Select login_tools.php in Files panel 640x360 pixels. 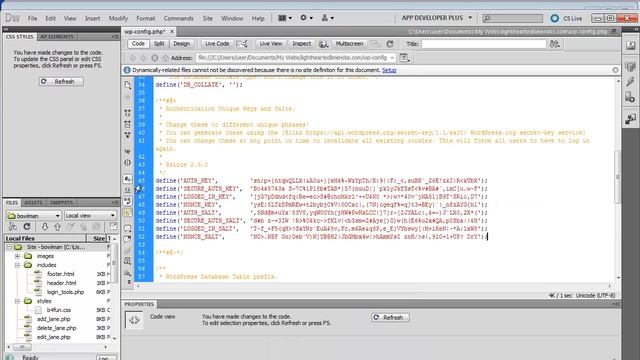[65, 292]
